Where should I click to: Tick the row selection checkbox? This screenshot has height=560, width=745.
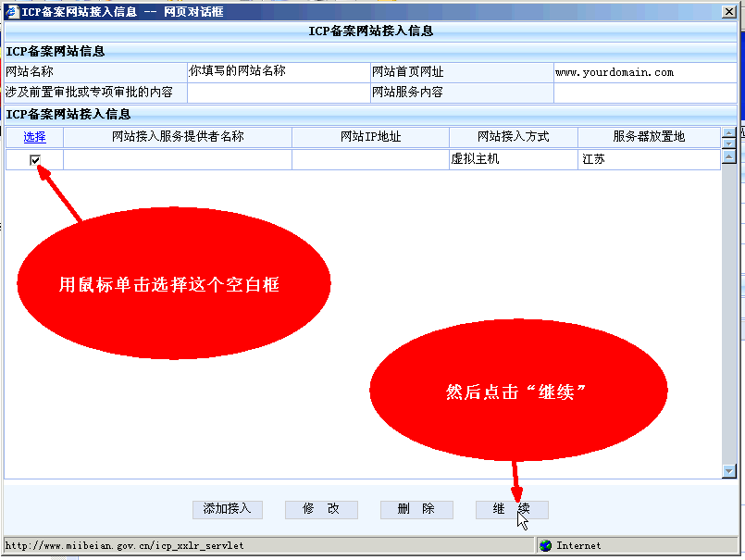[x=35, y=160]
